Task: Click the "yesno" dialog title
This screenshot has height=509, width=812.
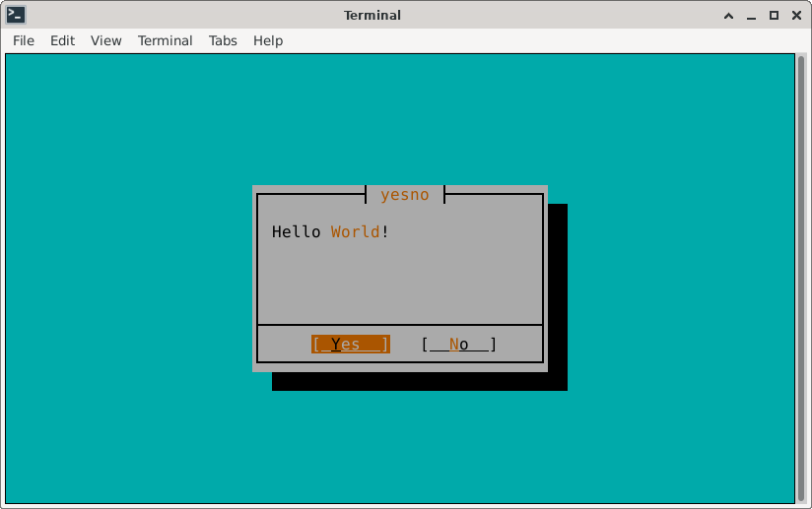Action: coord(405,195)
